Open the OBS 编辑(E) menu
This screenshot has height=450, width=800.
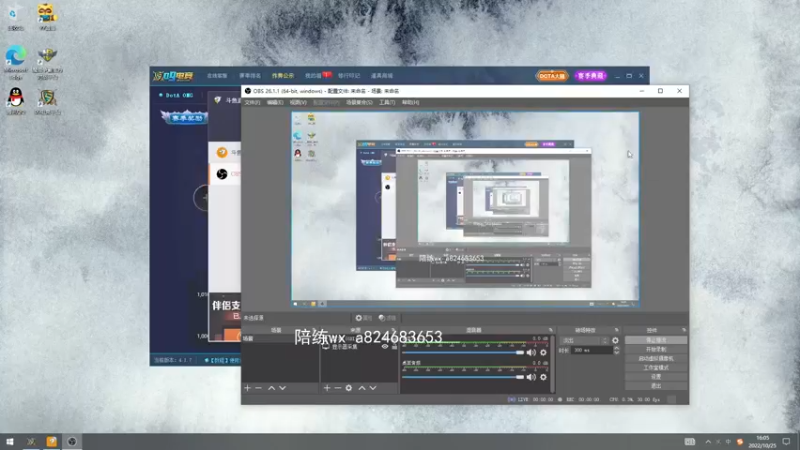(275, 103)
